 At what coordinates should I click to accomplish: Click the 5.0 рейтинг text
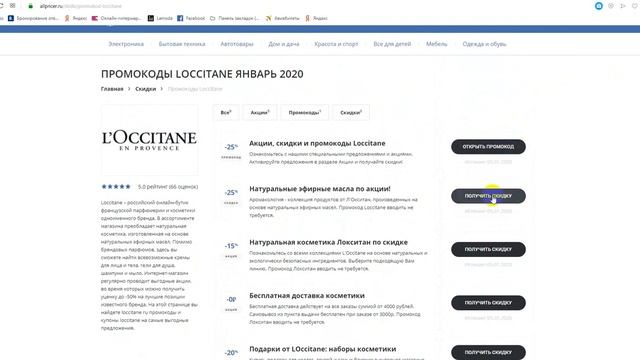[x=168, y=187]
